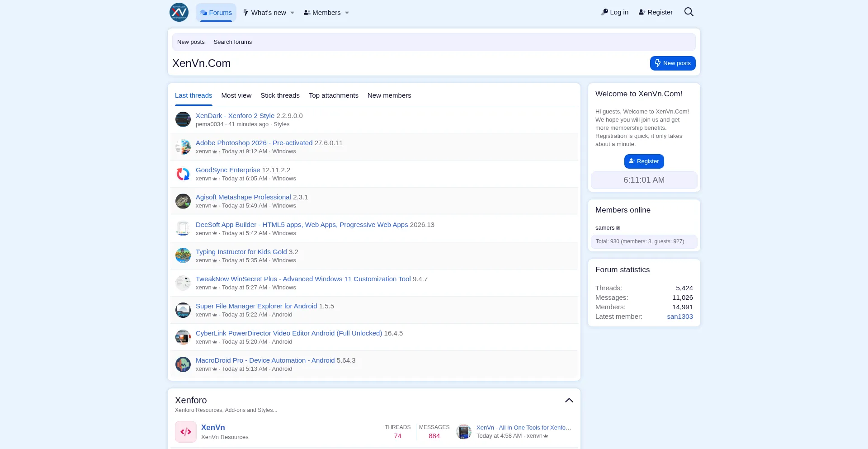The image size is (868, 449).
Task: Open GoodSync Enterprise thread
Action: pos(228,170)
